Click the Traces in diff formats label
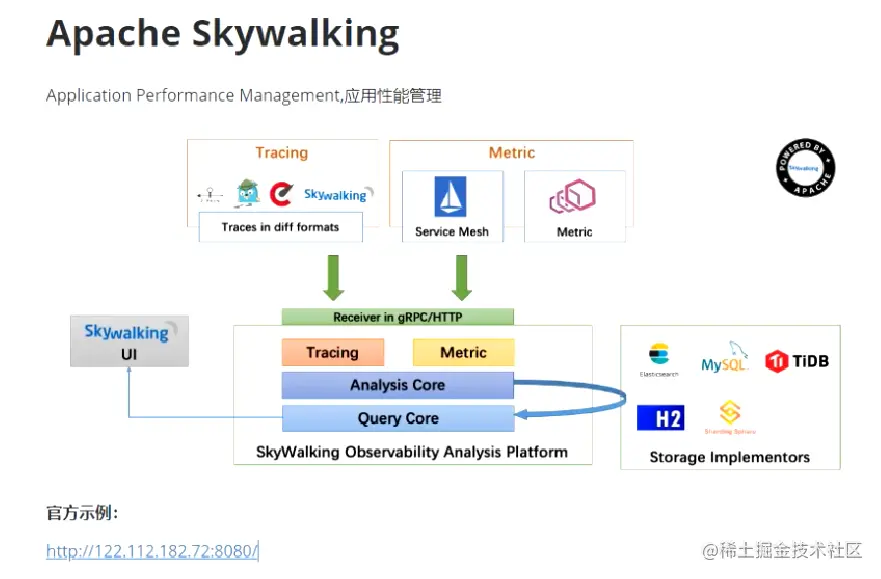The height and width of the screenshot is (579, 881). pyautogui.click(x=280, y=227)
